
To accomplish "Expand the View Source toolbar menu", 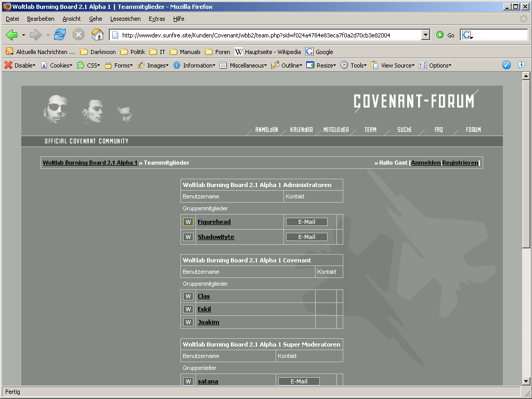I will pos(393,65).
